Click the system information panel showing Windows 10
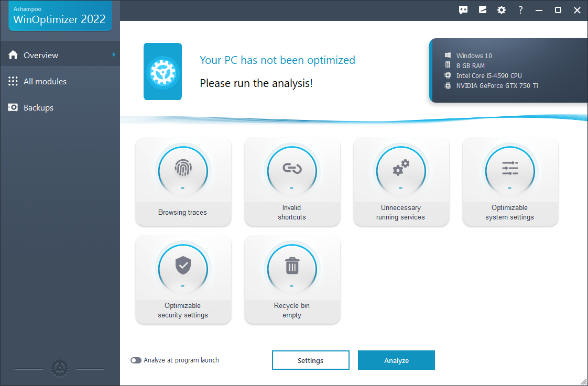The image size is (588, 386). coord(508,70)
